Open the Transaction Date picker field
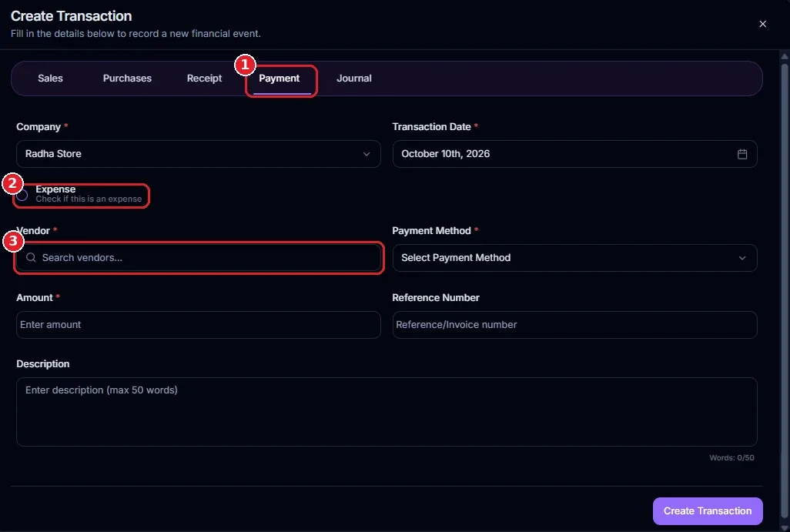This screenshot has width=790, height=532. click(574, 154)
